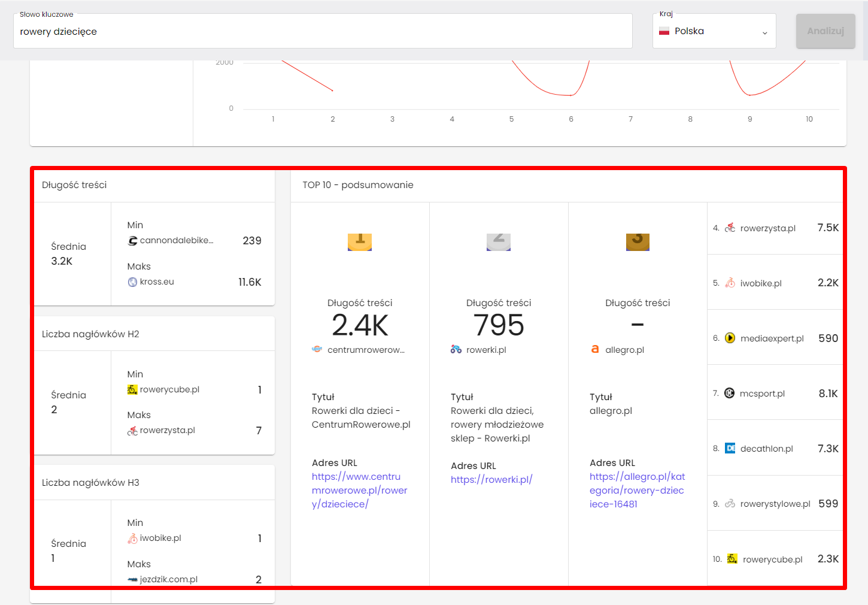This screenshot has height=605, width=868.
Task: Click 'allegro.pl' domain next to its favicon
Action: [624, 350]
